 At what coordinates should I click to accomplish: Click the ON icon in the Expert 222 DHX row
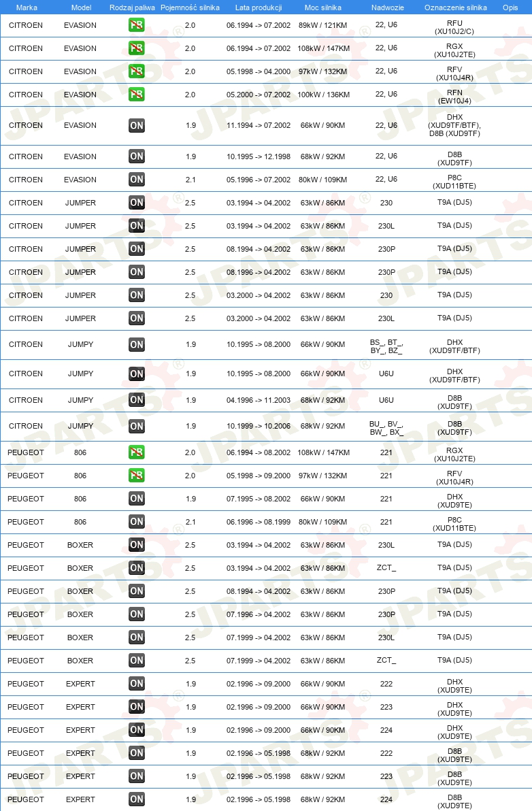(x=137, y=684)
